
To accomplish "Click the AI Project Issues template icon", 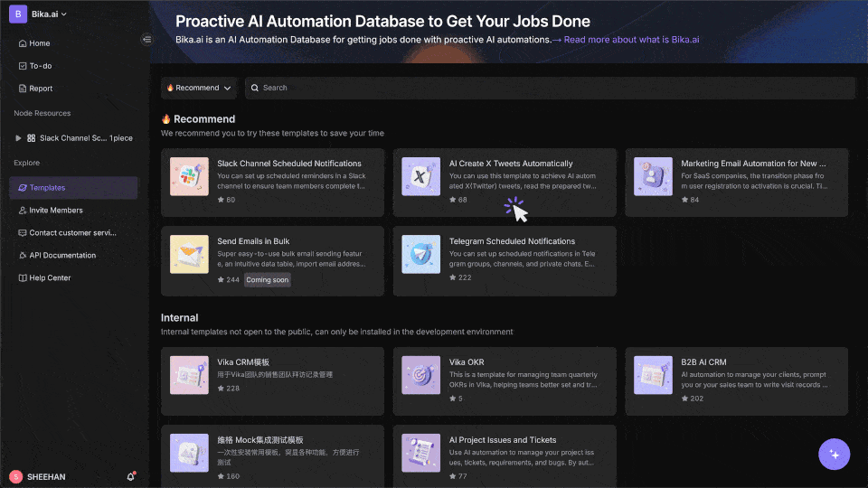I will tap(420, 453).
